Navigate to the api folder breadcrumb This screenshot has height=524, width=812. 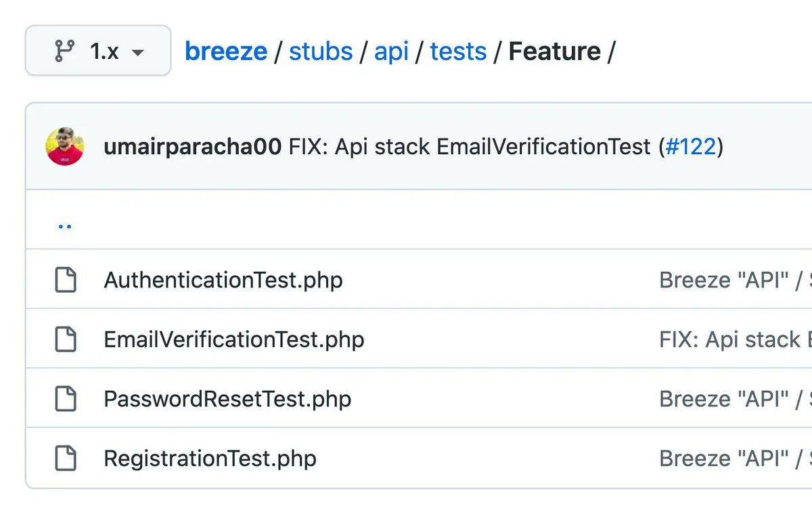tap(391, 51)
